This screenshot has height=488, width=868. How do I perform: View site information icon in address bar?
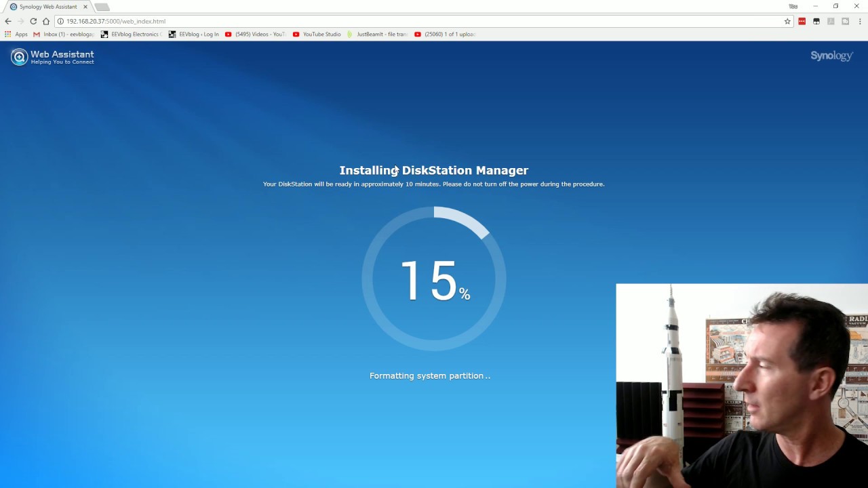pos(60,21)
